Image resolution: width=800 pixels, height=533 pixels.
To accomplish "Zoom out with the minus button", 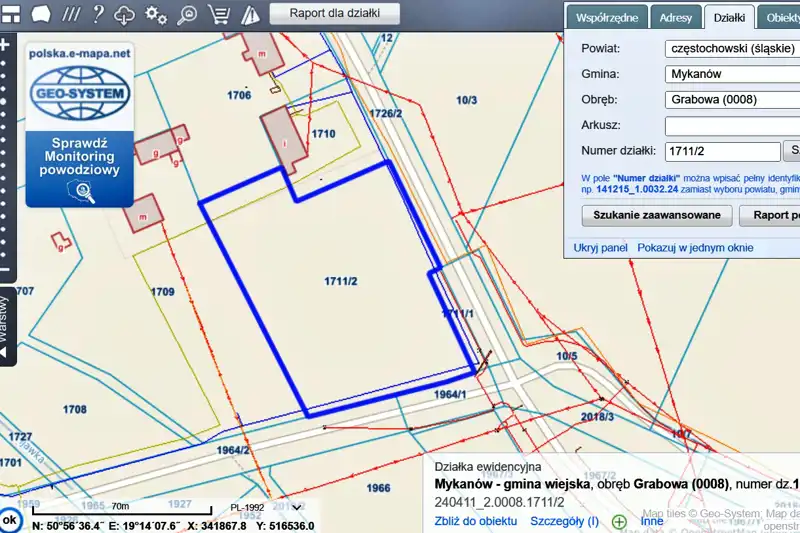I will 5,270.
